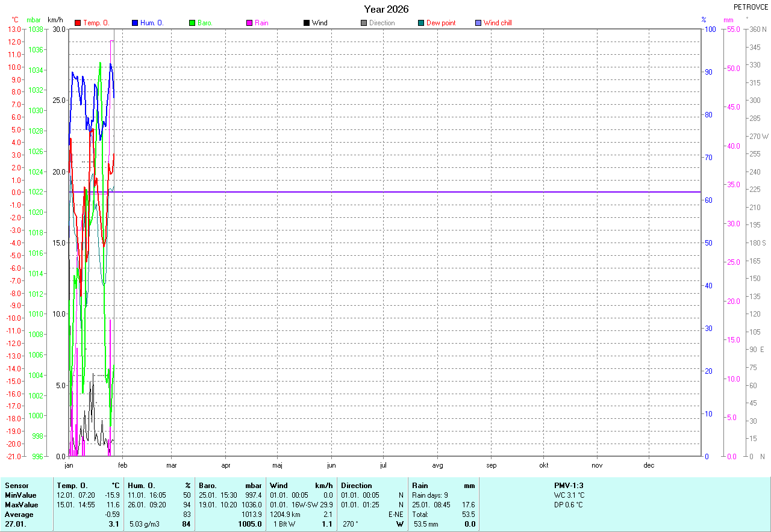This screenshot has height=532, width=771.
Task: Click the PMV-1:3 panel heading
Action: (x=569, y=486)
